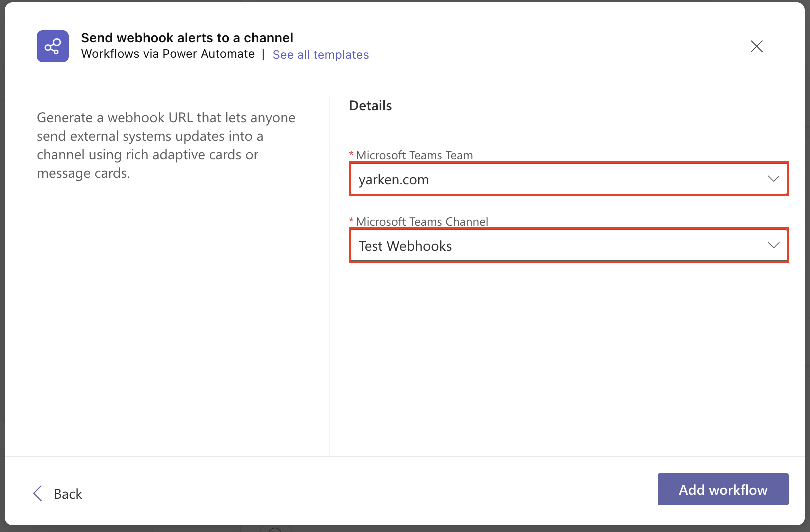810x532 pixels.
Task: Click the Details heading
Action: tap(370, 106)
